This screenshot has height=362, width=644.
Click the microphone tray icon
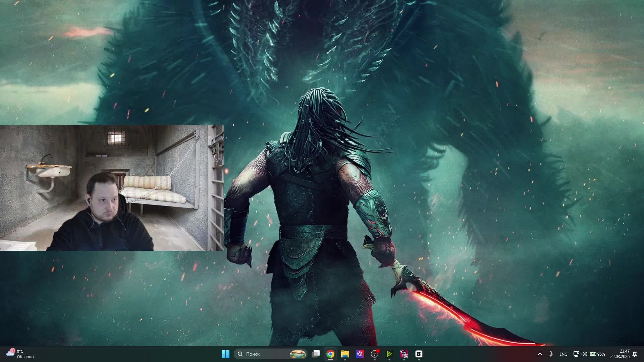[x=550, y=354]
